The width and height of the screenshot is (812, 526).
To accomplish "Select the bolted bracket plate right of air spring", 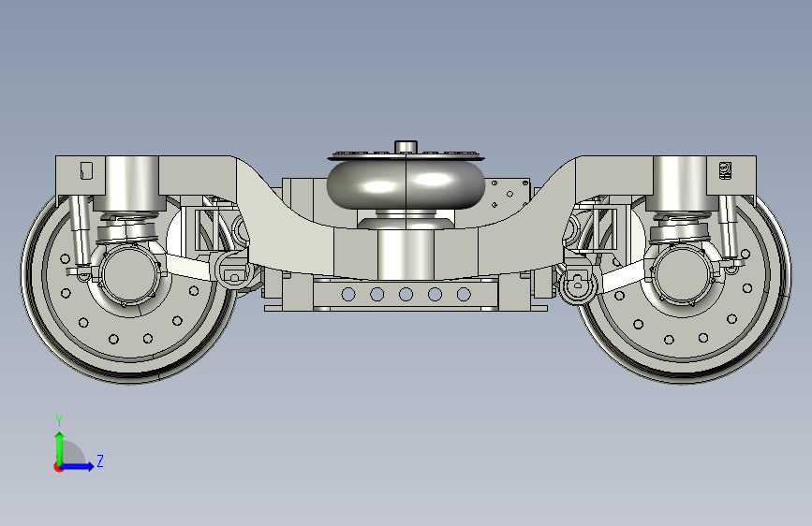I will 509,194.
